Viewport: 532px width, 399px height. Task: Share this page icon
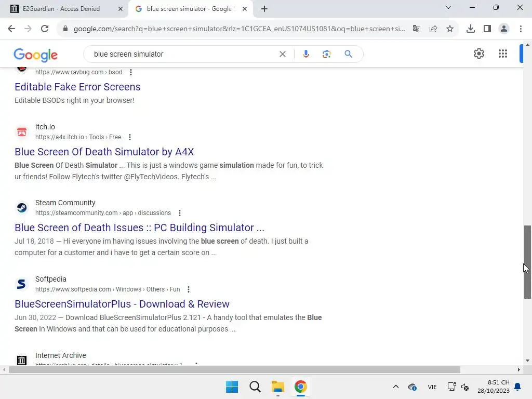[x=433, y=29]
